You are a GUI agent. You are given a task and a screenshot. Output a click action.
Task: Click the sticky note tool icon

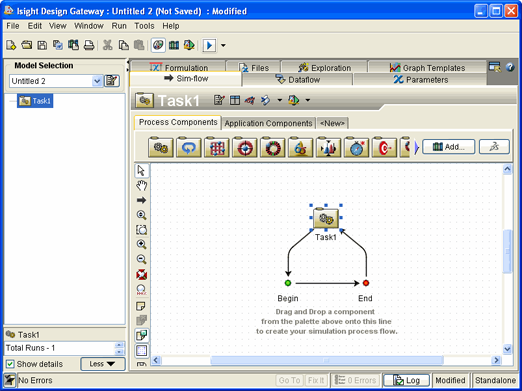[141, 306]
